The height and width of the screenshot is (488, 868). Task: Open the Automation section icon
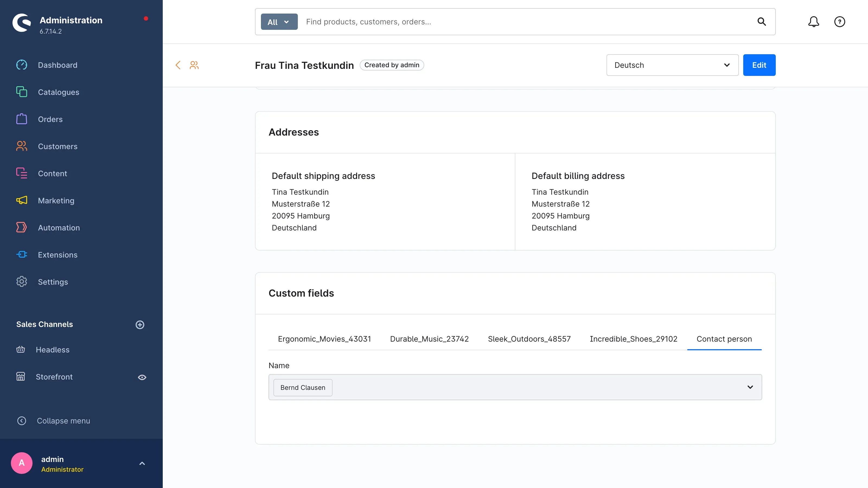[x=22, y=227]
